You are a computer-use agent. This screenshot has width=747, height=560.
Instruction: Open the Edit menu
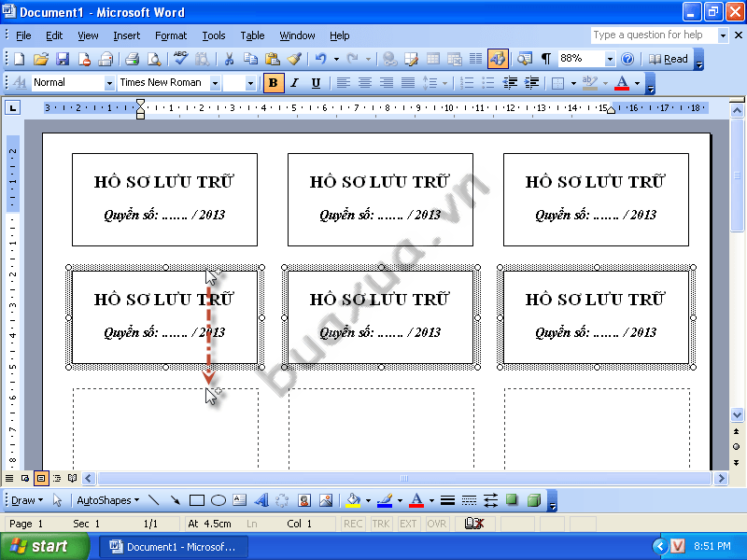click(54, 35)
